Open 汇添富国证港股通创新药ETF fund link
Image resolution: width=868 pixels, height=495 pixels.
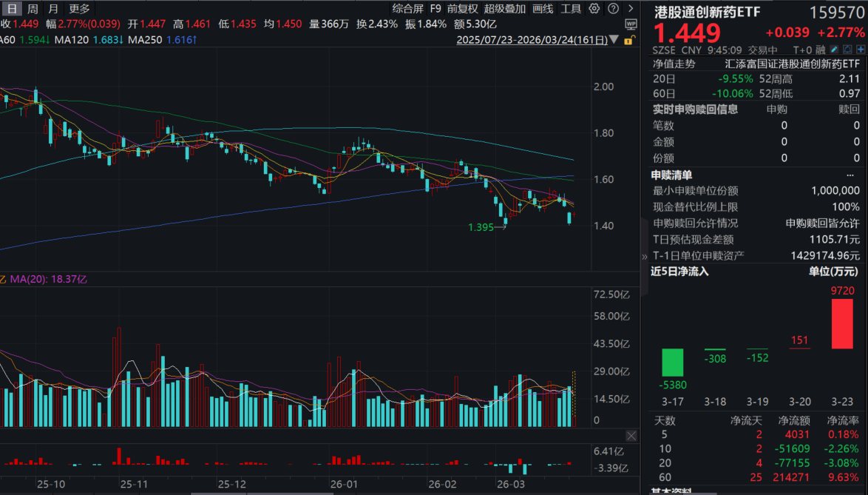click(x=793, y=64)
